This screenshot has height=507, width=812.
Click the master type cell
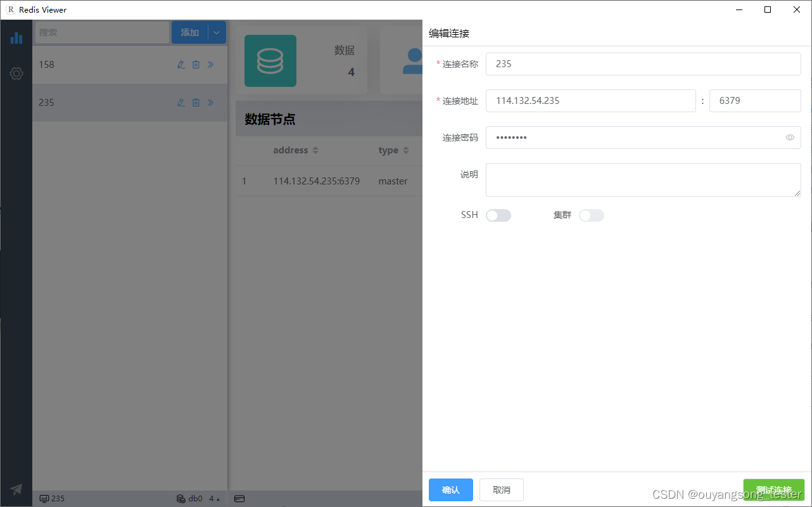393,181
